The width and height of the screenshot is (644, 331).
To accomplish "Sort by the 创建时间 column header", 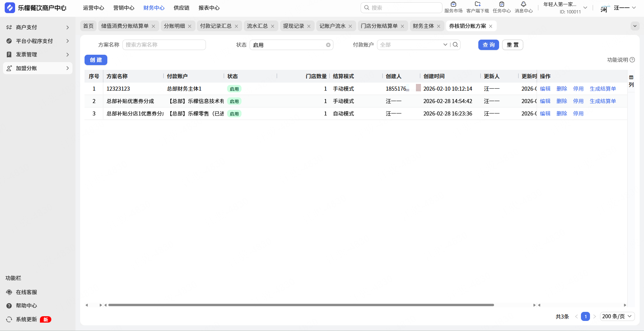I will pos(434,76).
